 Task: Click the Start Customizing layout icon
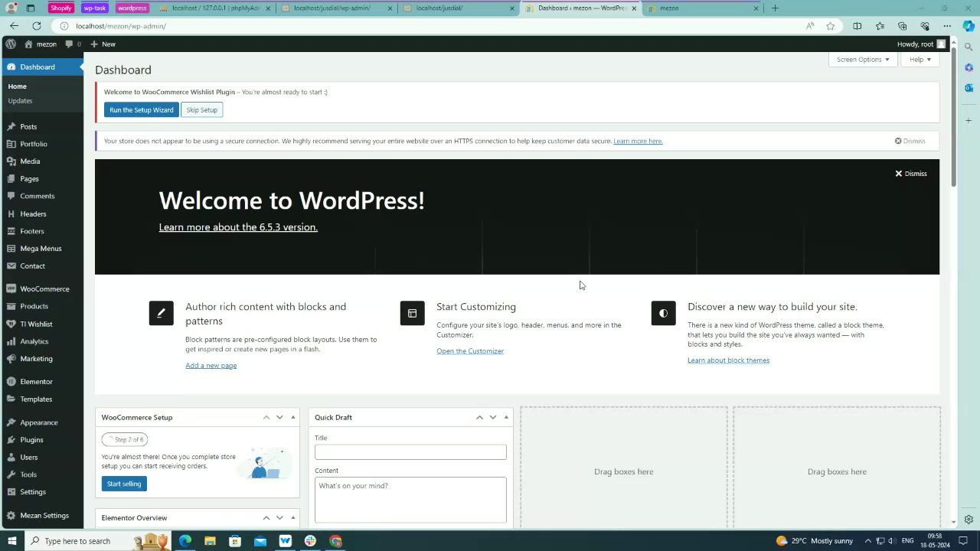[412, 313]
